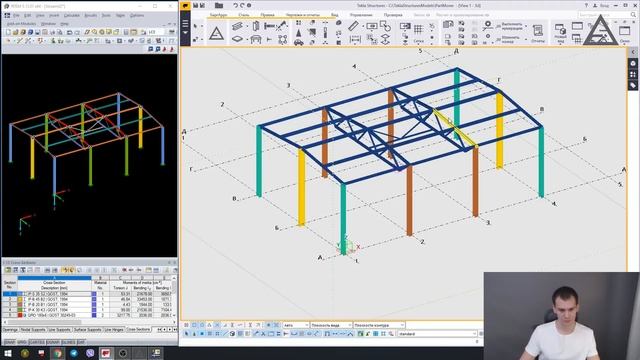This screenshot has width=640, height=360.
Task: Toggle SNAP in RFEM status bar
Action: (9, 342)
